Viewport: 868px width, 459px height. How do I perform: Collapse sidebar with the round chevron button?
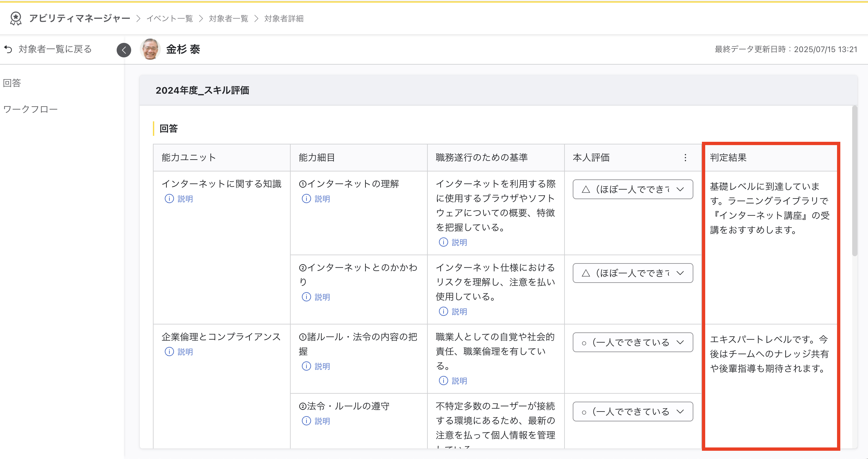pos(124,50)
